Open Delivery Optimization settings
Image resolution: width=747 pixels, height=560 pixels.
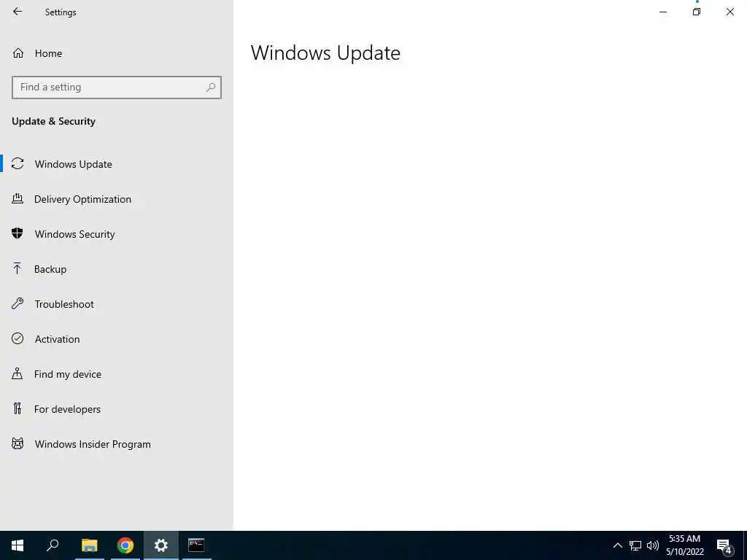point(117,199)
